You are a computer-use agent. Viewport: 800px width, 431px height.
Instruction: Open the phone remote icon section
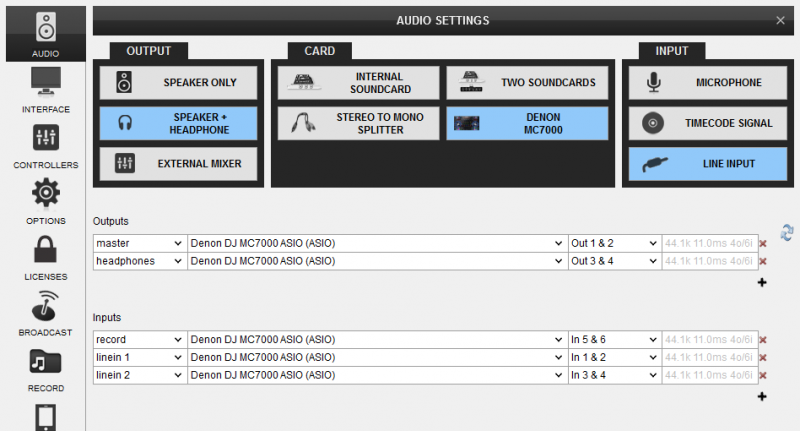pyautogui.click(x=45, y=417)
